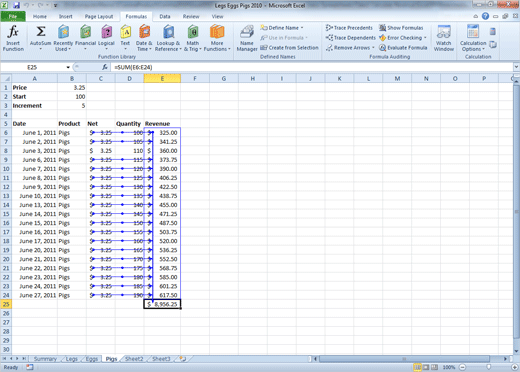Select row 25 header

(6, 304)
